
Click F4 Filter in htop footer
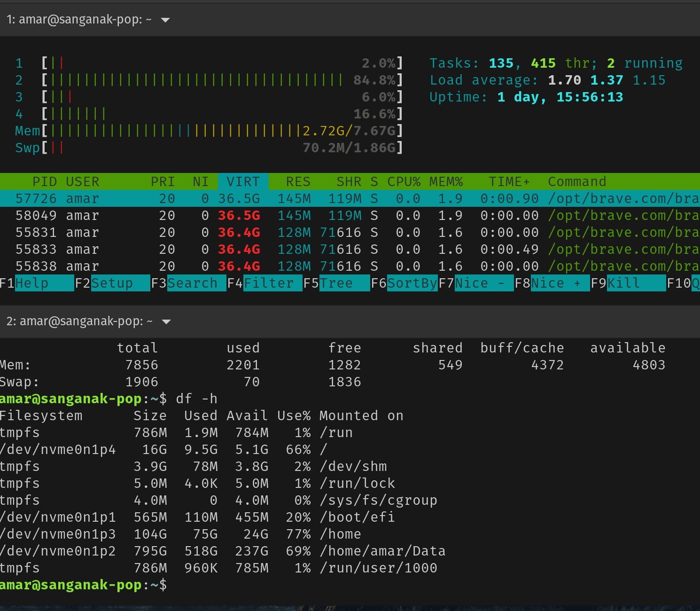(x=265, y=283)
